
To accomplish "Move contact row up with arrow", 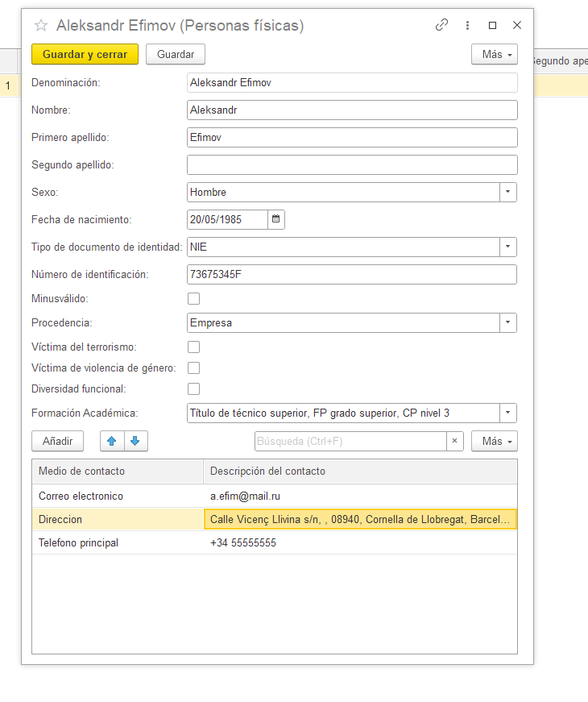I will tap(112, 441).
